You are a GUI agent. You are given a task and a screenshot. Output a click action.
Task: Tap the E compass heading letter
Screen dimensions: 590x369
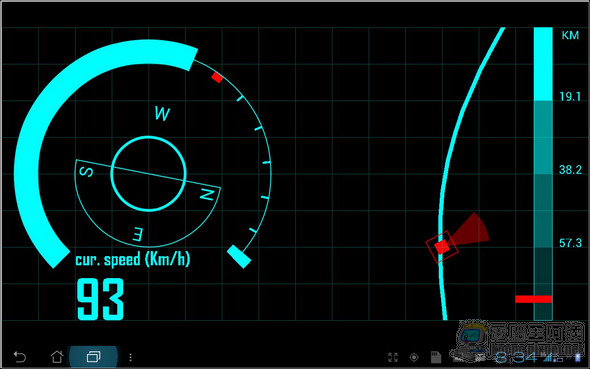click(x=138, y=234)
